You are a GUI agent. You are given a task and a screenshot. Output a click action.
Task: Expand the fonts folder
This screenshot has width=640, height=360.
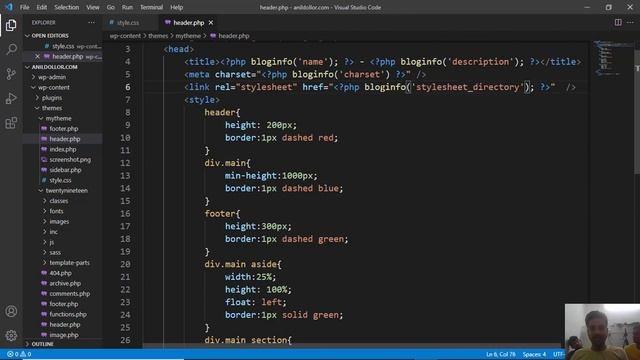pos(56,211)
